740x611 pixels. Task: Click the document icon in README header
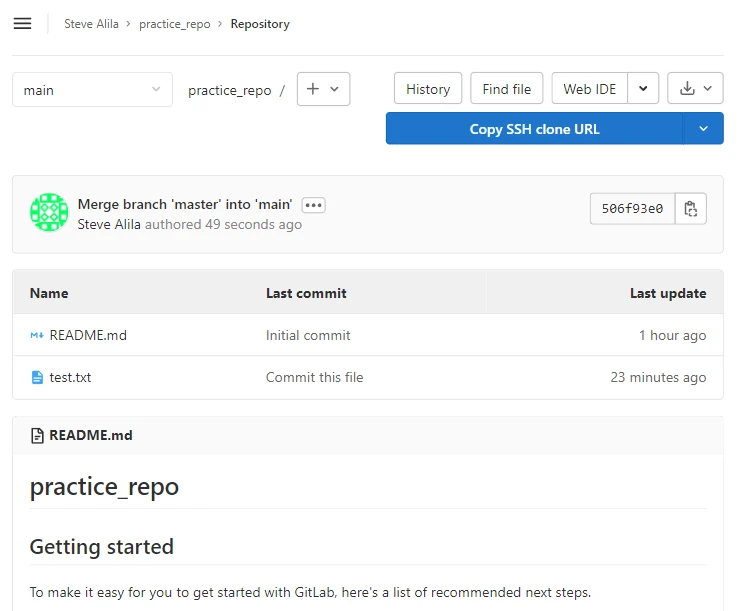coord(38,436)
